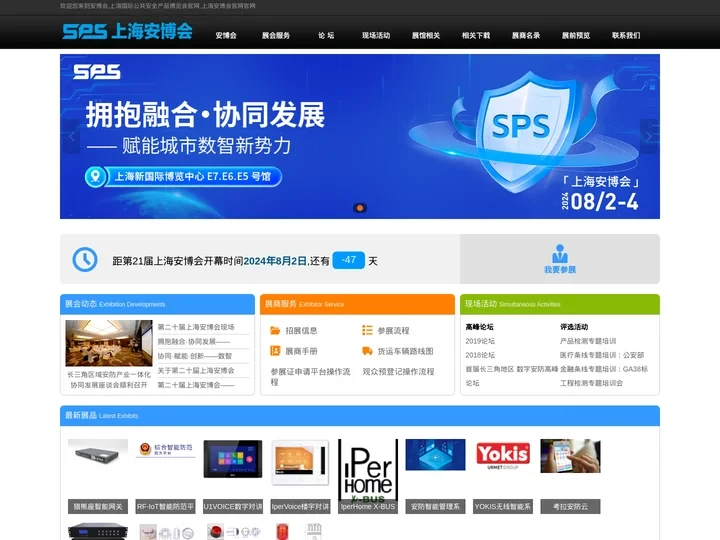Open 金融条线专题培训：GA38标 link
Image resolution: width=720 pixels, height=540 pixels.
point(604,369)
